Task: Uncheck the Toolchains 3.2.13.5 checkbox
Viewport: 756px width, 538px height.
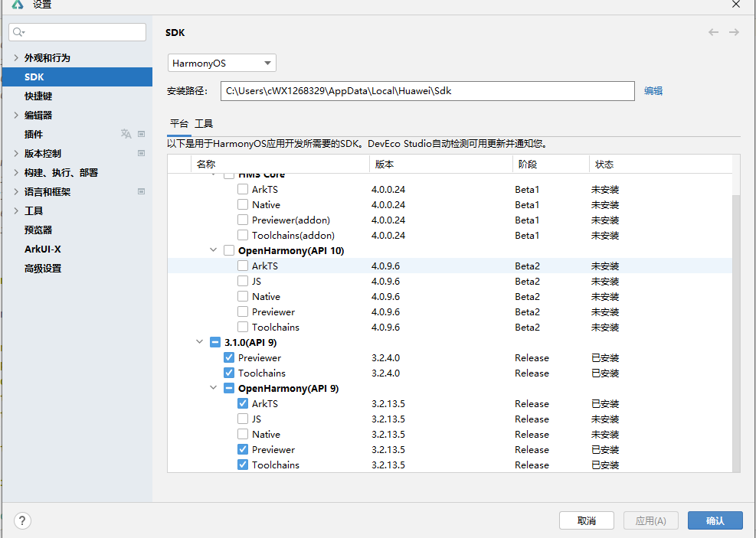Action: tap(243, 465)
